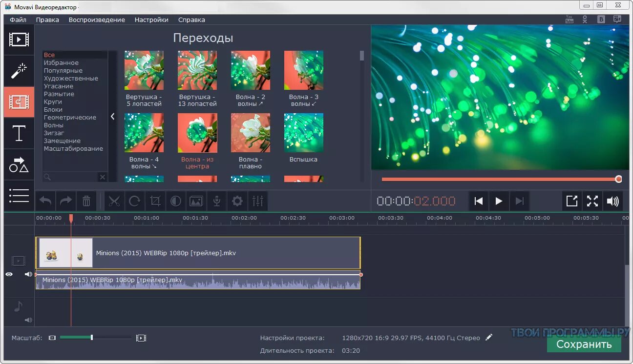Click the Сохранить button
This screenshot has width=633, height=364.
pyautogui.click(x=584, y=344)
